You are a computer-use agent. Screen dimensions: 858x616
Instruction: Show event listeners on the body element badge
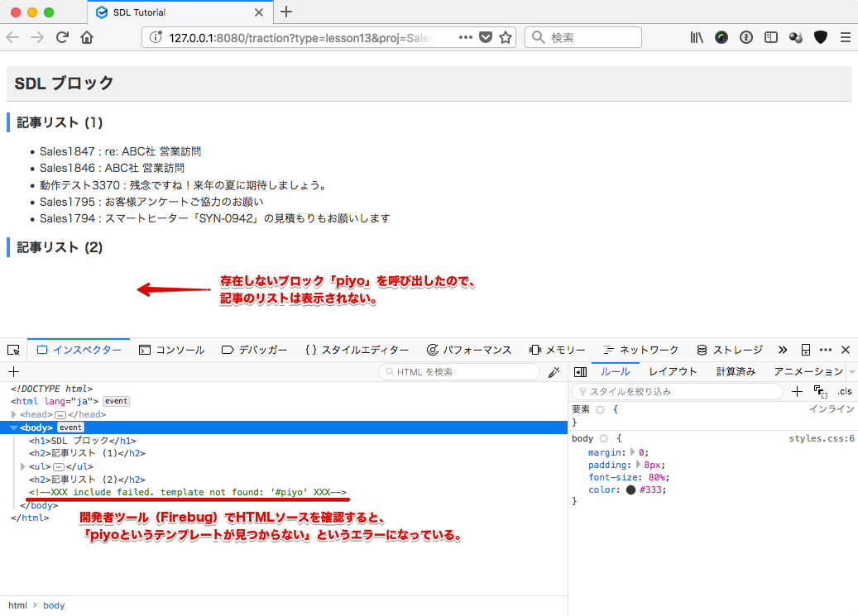70,427
